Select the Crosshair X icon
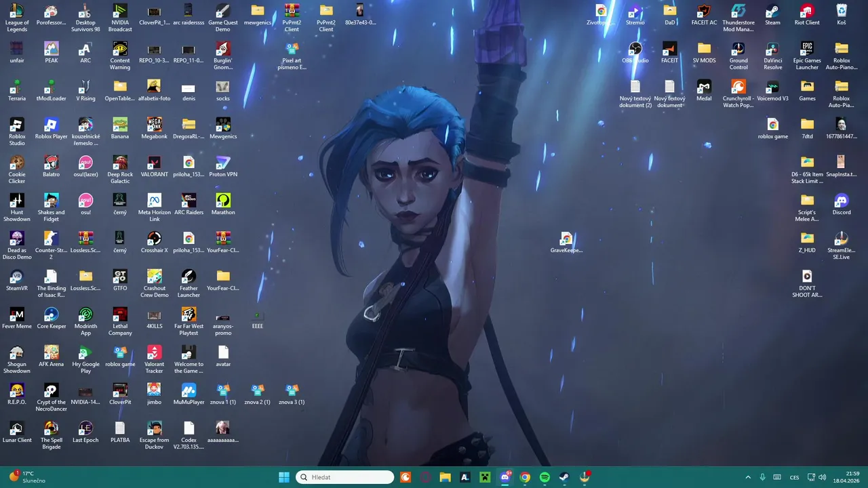This screenshot has height=488, width=868. (154, 242)
